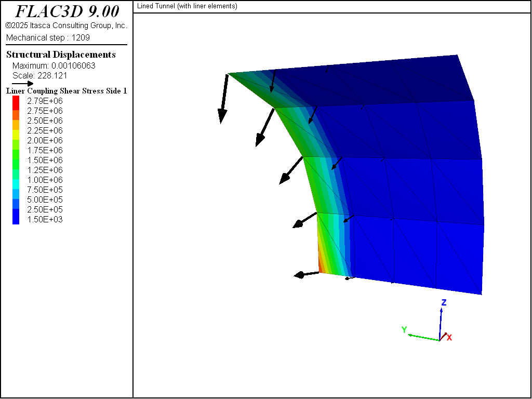Click the 2.25E+06 legend value
The width and height of the screenshot is (532, 399).
pos(45,130)
